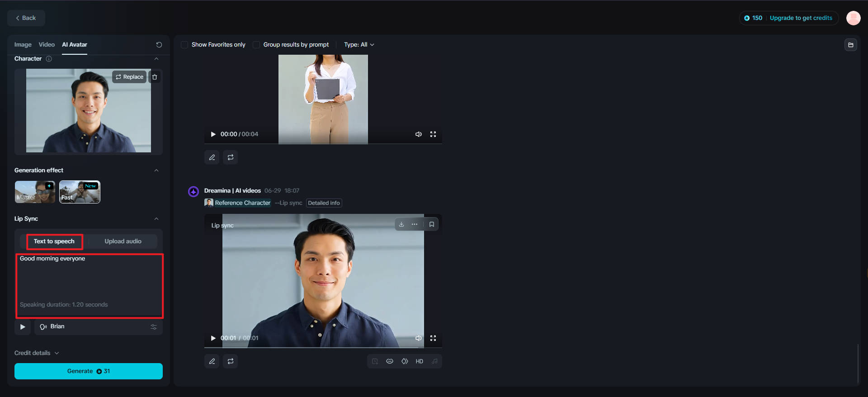Edit prompt for the woman with tablet video
The height and width of the screenshot is (397, 868).
point(212,157)
